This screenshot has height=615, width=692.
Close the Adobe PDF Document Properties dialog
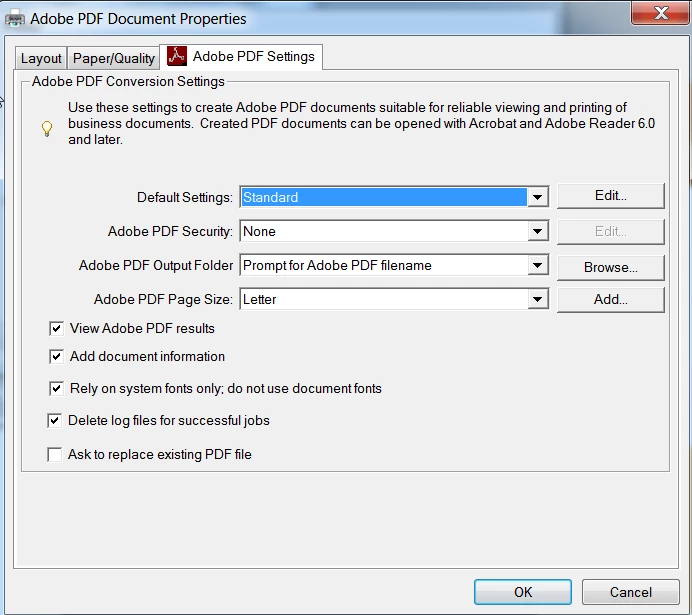(660, 13)
